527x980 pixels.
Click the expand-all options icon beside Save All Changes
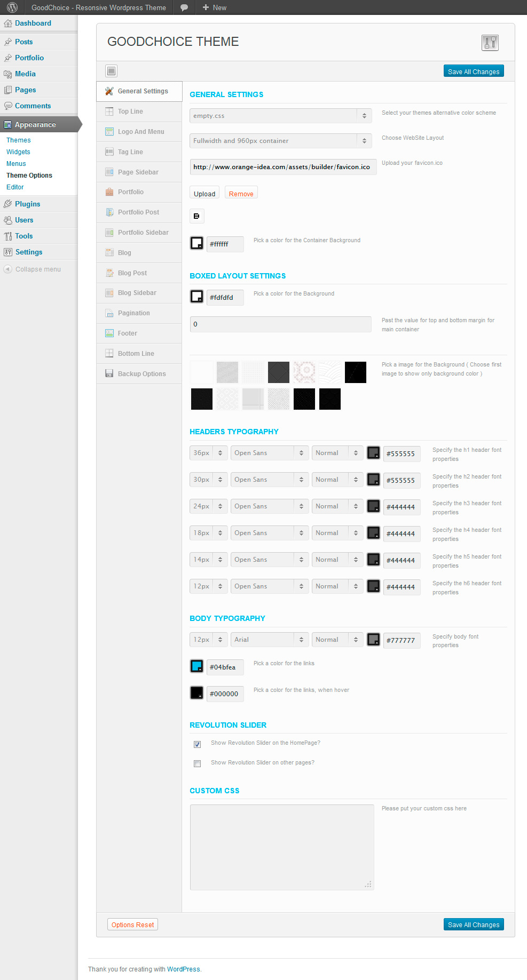[x=111, y=71]
